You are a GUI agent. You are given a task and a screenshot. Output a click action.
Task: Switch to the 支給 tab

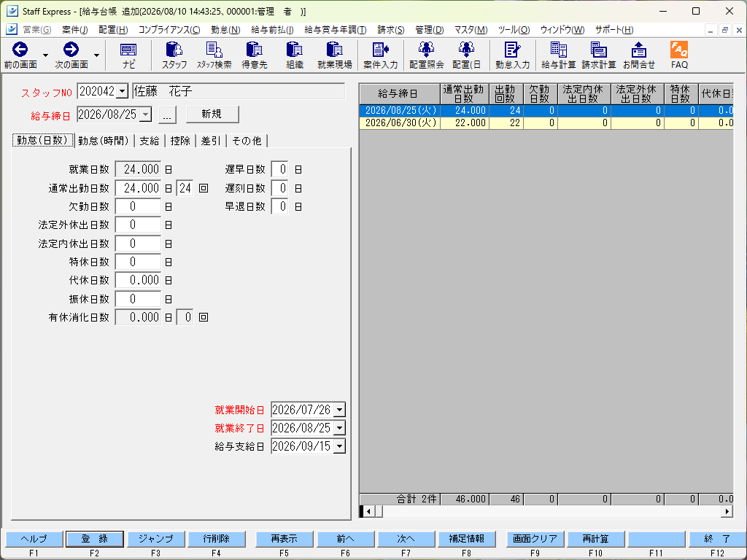pos(150,141)
